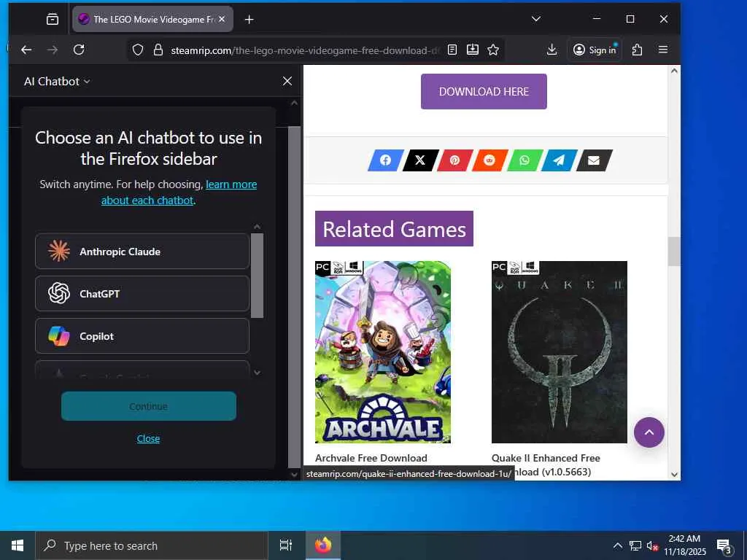Open the taskbar clock and date
Viewport: 747px width, 560px height.
(685, 545)
